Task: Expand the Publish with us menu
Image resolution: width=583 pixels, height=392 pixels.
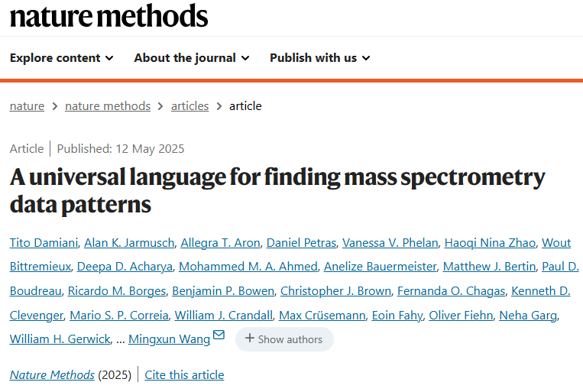Action: pos(319,58)
